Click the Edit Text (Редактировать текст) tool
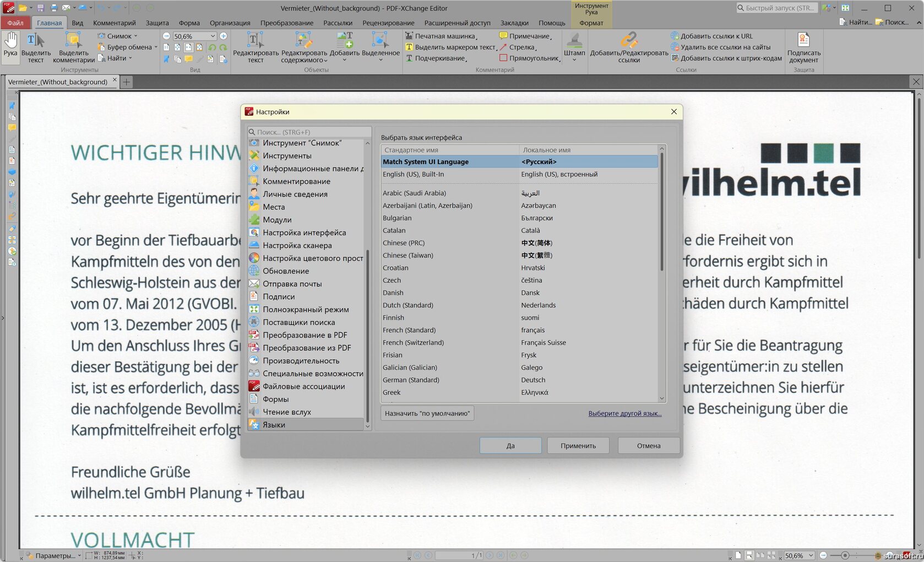 [256, 47]
